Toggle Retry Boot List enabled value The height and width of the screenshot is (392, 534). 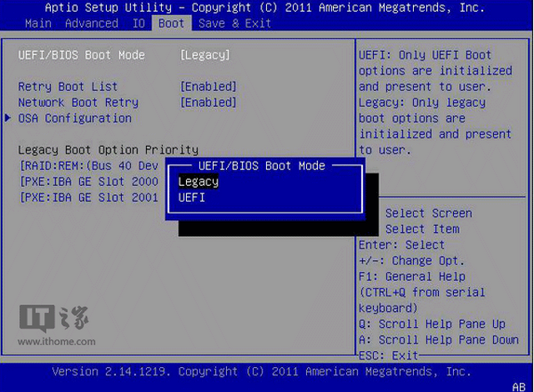(209, 87)
